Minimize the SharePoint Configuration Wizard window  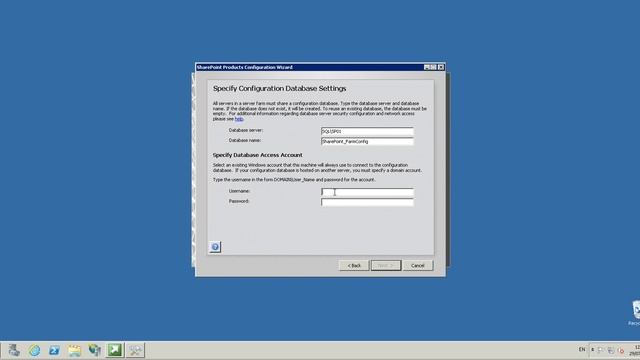427,67
